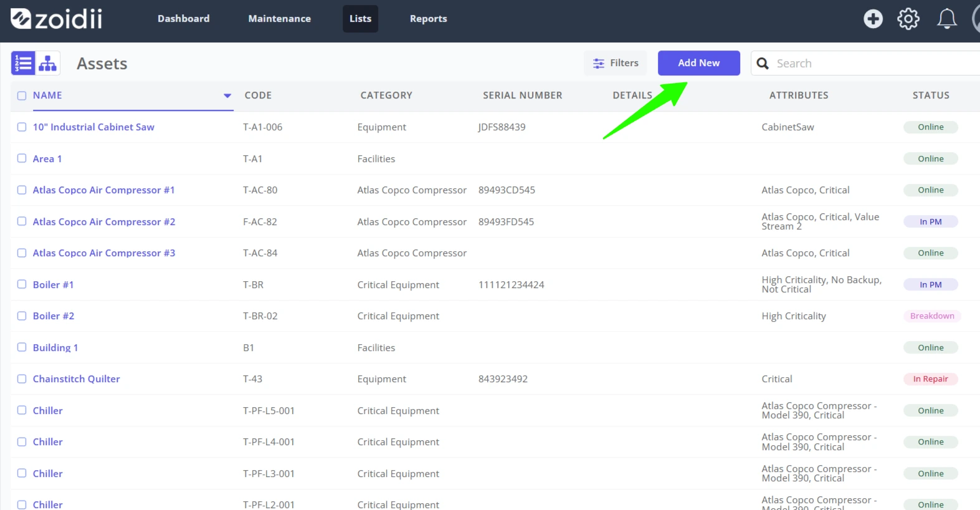
Task: Tick the select-all checkbox beside NAME
Action: pos(22,95)
